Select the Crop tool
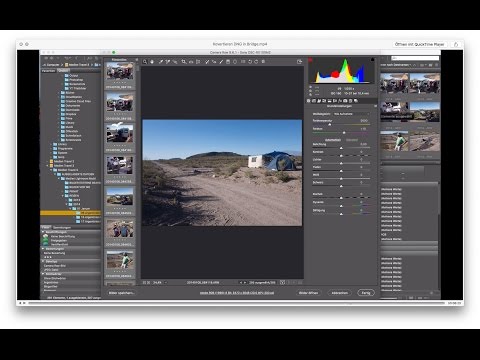This screenshot has height=360, width=480. click(184, 62)
